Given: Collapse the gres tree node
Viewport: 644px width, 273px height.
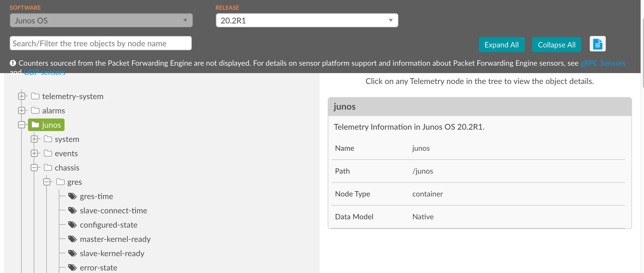Looking at the screenshot, I should pos(47,182).
